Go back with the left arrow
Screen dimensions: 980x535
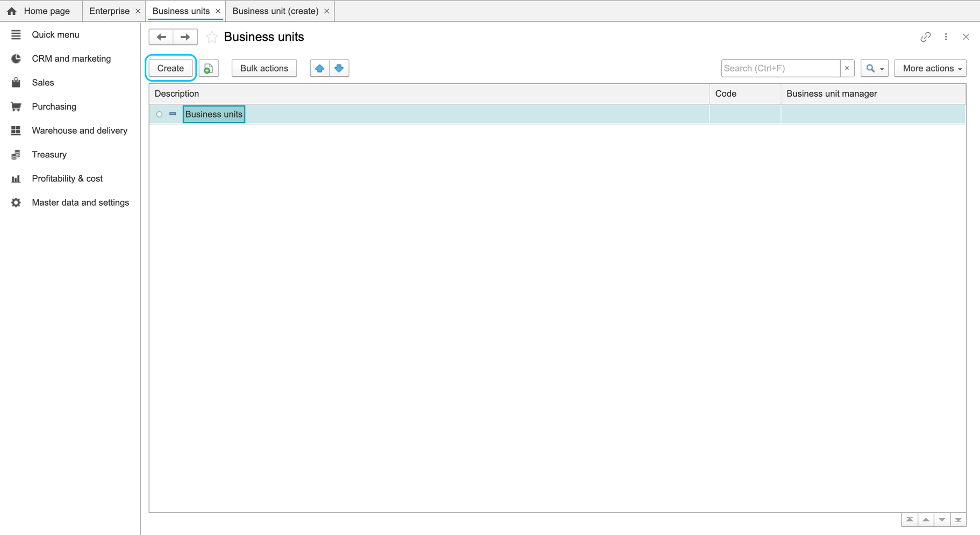pyautogui.click(x=161, y=37)
